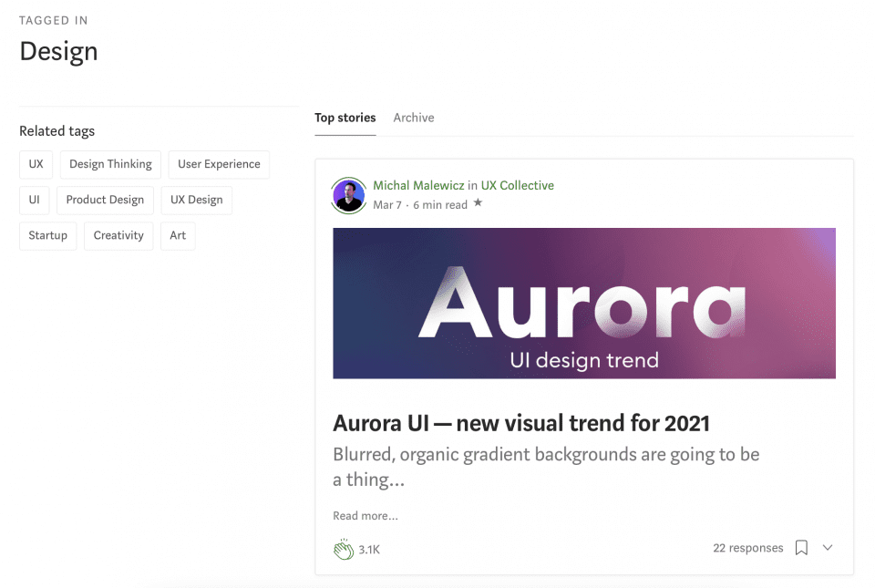This screenshot has width=875, height=588.
Task: Open the UX Collective publication link
Action: [x=518, y=184]
